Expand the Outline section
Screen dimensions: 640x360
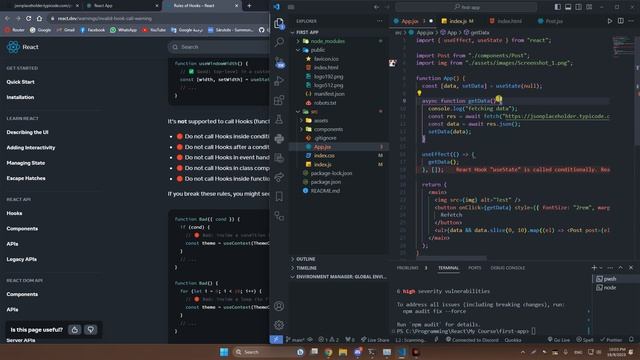(x=305, y=259)
